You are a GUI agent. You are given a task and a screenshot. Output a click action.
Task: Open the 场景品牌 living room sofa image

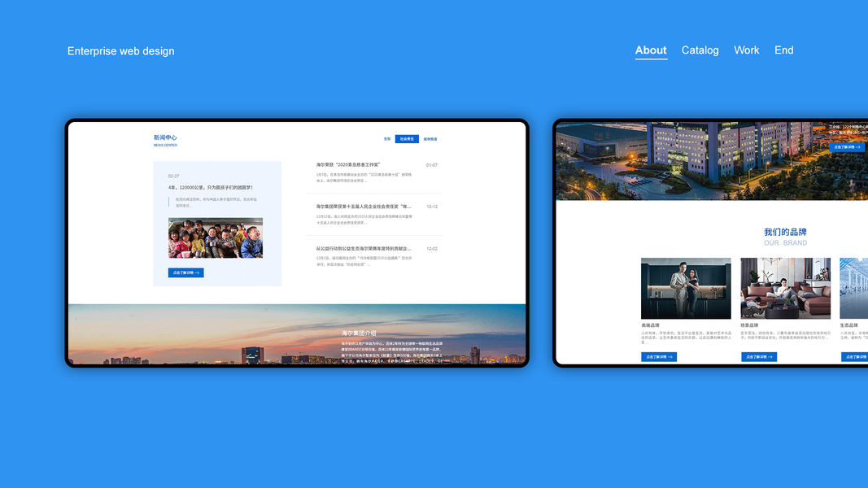(786, 288)
